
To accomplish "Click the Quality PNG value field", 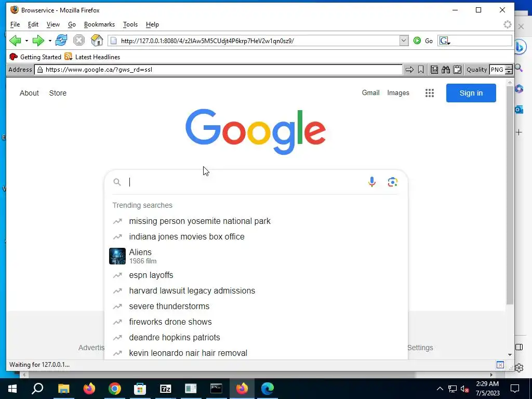I will point(497,70).
